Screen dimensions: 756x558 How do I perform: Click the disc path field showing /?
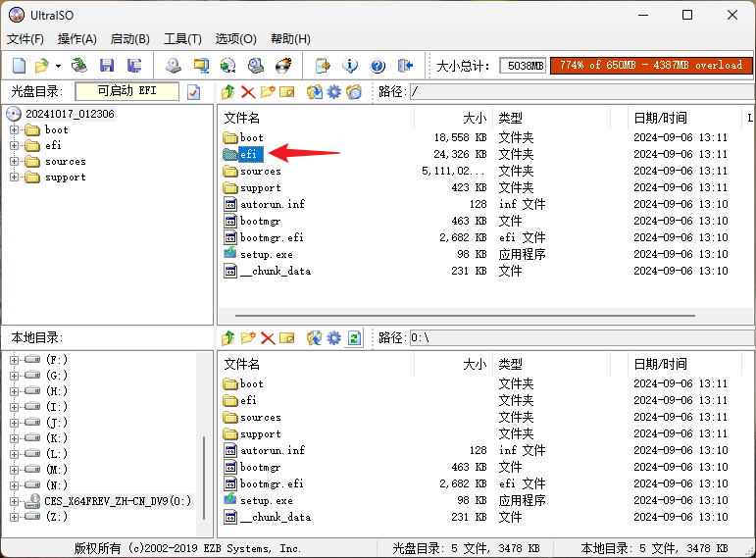point(582,91)
